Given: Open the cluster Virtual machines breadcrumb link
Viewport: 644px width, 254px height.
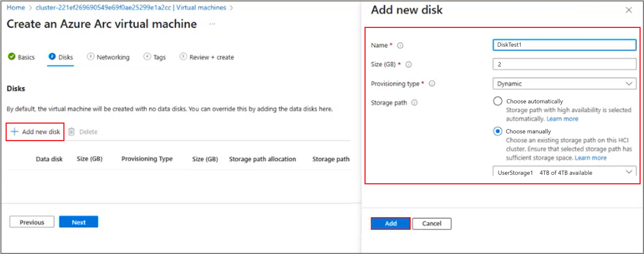Looking at the screenshot, I should click(131, 7).
